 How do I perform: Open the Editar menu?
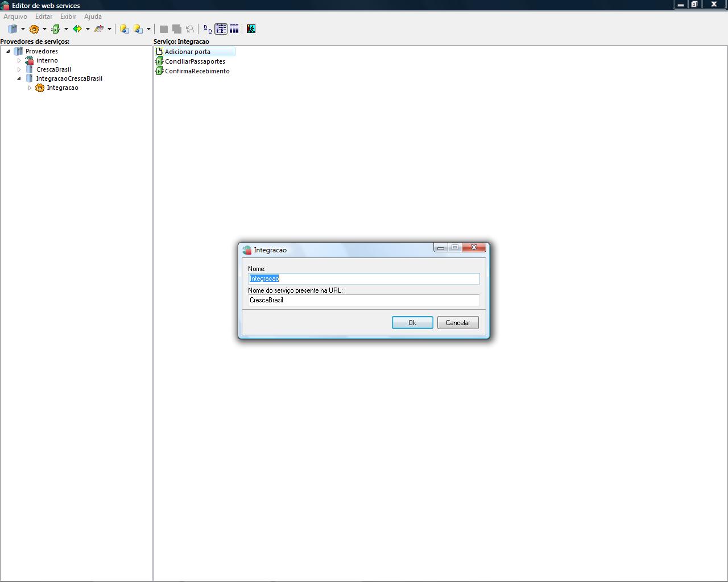44,16
